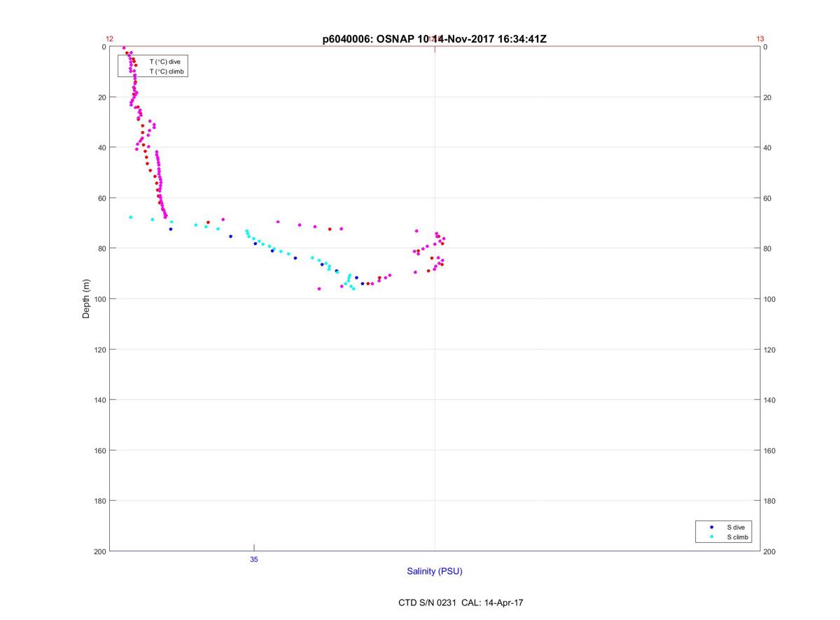The width and height of the screenshot is (840, 620).
Task: Click the 'S dive' legend label
Action: click(736, 527)
